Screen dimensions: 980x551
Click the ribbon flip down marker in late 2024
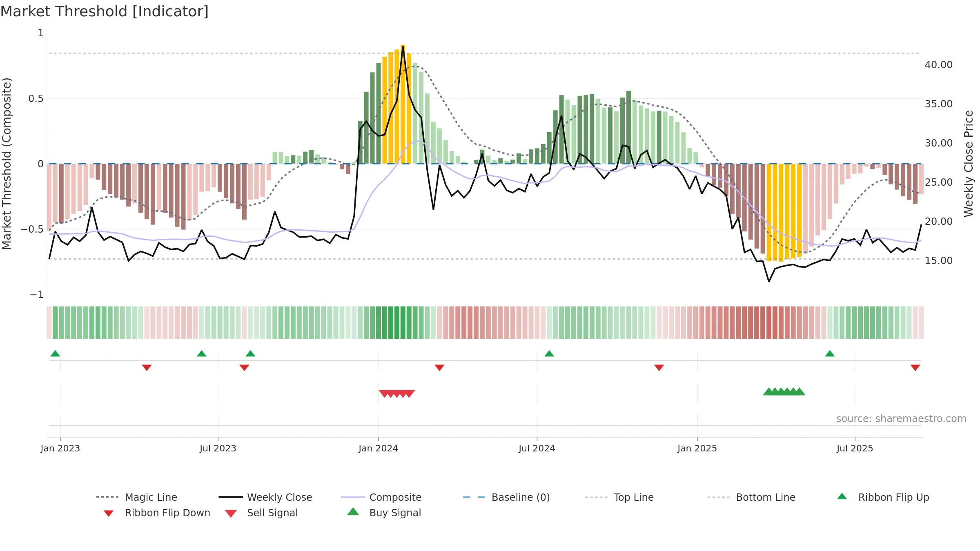coord(659,368)
